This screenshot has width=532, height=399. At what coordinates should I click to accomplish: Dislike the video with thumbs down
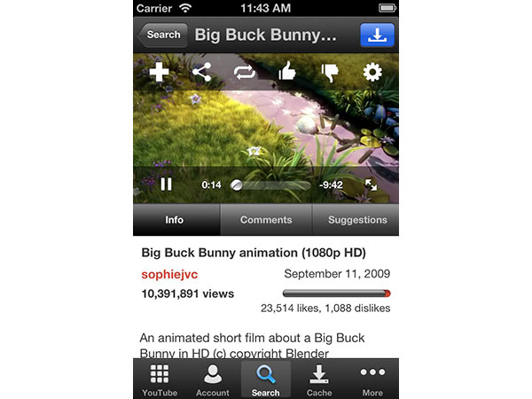[330, 74]
